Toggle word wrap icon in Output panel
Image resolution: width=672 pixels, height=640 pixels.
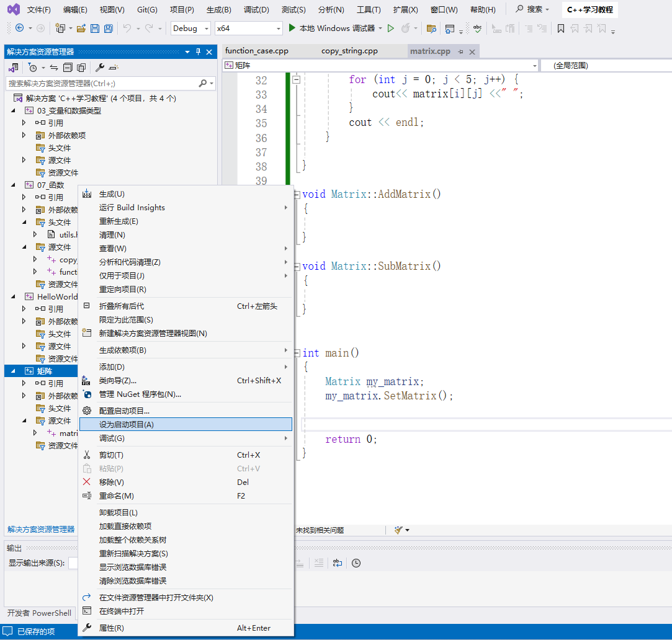(x=338, y=563)
